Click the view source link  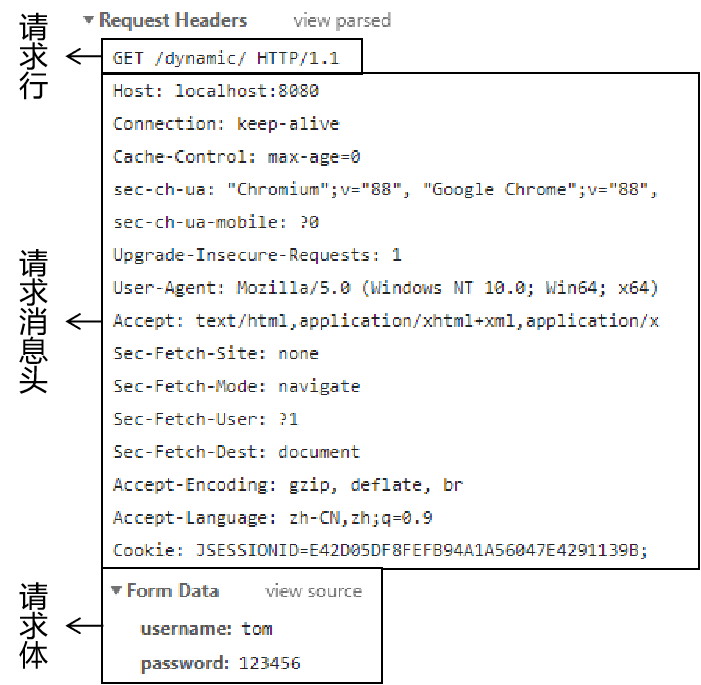point(313,591)
